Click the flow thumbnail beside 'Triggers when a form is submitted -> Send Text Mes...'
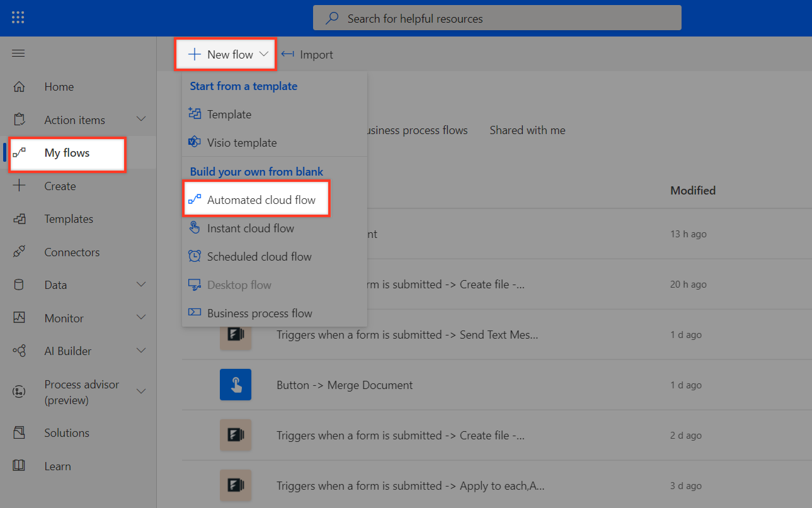The image size is (812, 508). tap(236, 334)
